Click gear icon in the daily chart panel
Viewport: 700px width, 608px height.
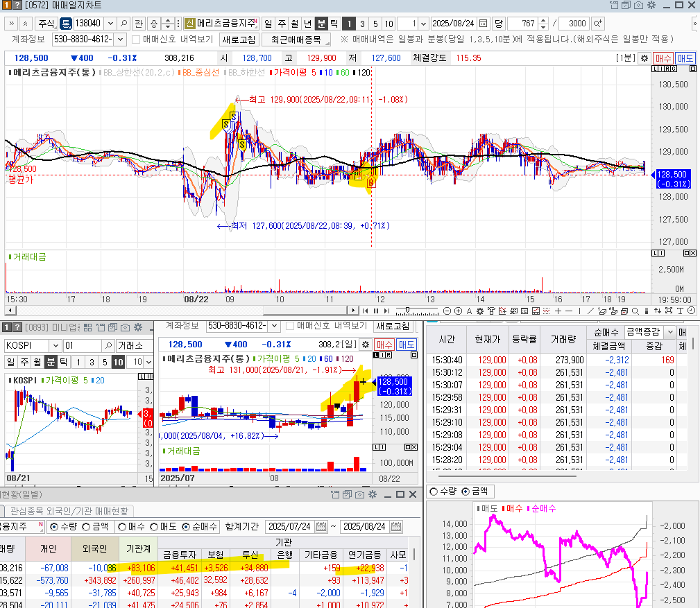366,345
